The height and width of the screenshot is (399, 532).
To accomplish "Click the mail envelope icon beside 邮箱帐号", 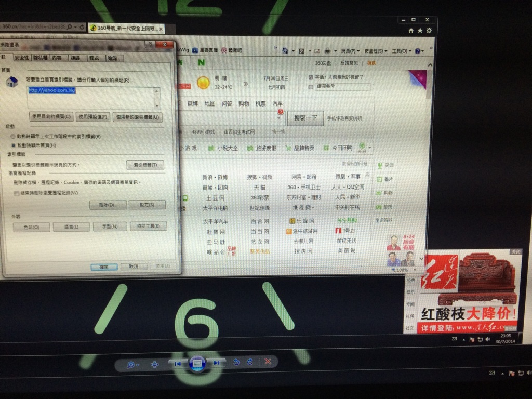I will coord(311,87).
